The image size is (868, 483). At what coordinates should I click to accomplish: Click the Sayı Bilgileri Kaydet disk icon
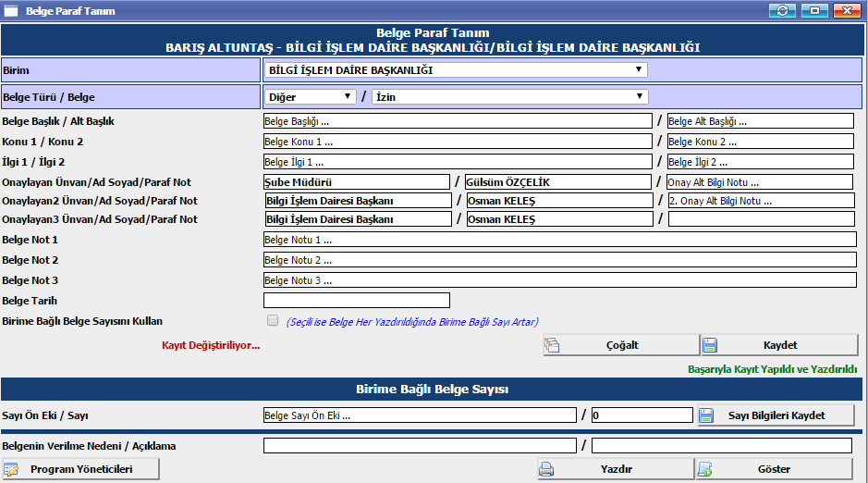coord(706,415)
